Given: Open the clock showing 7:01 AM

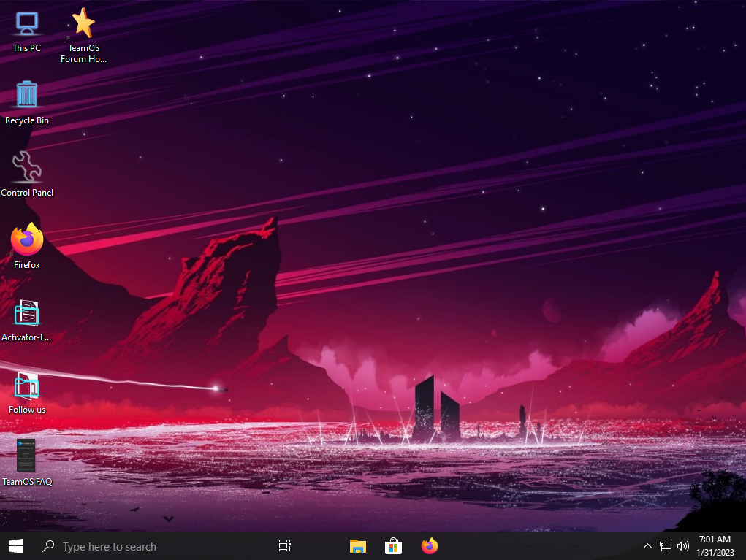Looking at the screenshot, I should [x=715, y=545].
